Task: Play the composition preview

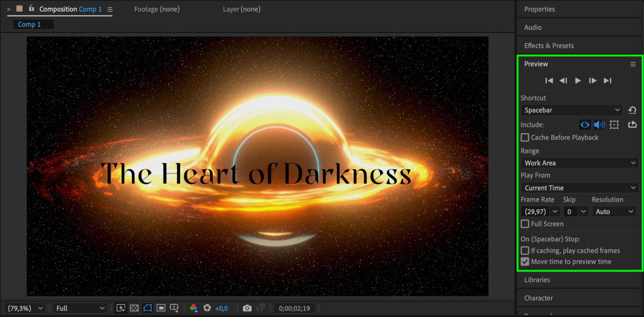Action: tap(578, 81)
